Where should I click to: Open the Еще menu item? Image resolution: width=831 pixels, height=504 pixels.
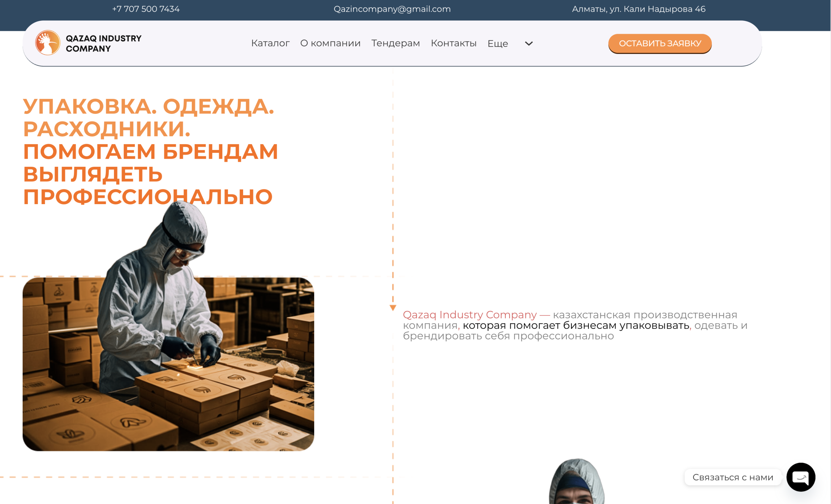click(497, 43)
